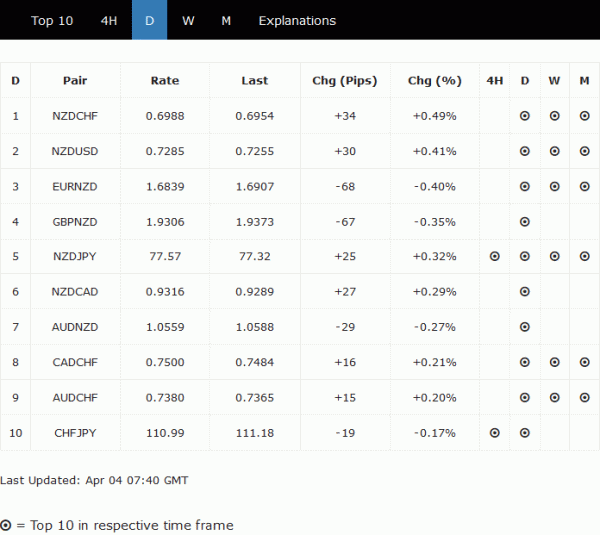This screenshot has height=535, width=600.
Task: Click EURNZD weekly top-10 marker icon
Action: pos(554,186)
